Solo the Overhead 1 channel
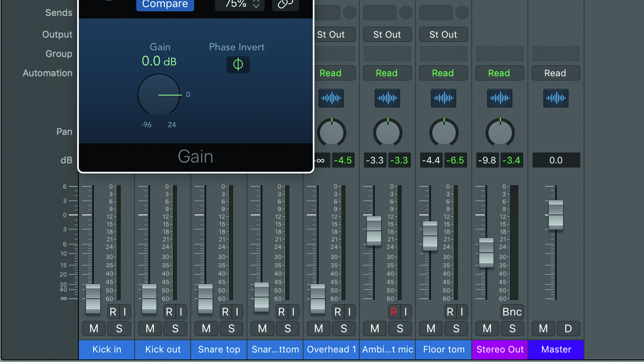The height and width of the screenshot is (362, 644). coord(344,328)
